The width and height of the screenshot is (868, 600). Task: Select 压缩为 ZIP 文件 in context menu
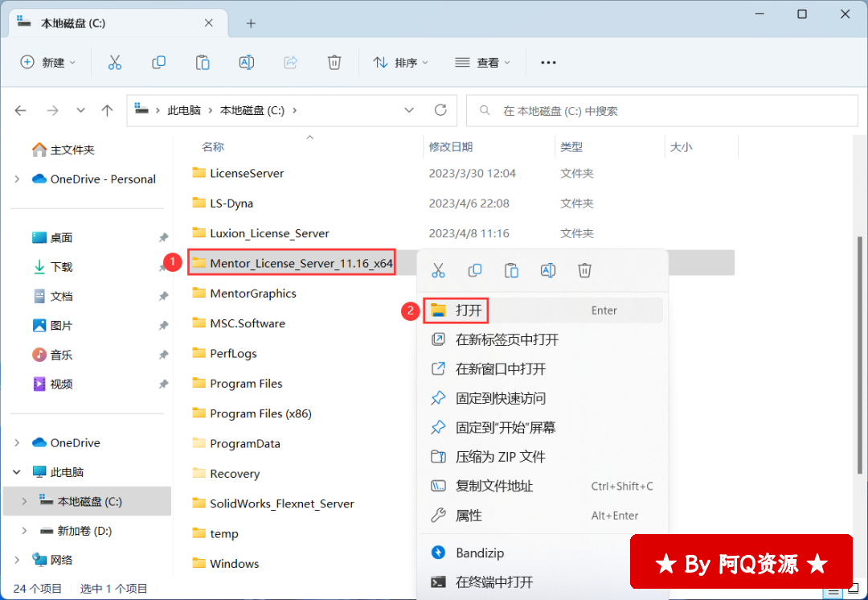tap(542, 457)
